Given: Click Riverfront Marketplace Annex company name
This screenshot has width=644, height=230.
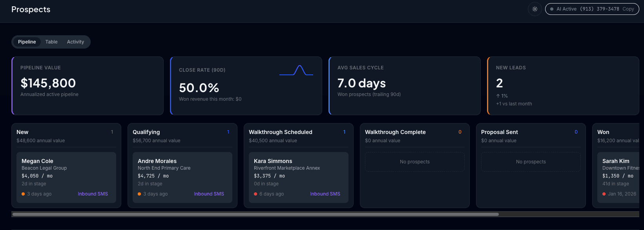Looking at the screenshot, I should 287,168.
